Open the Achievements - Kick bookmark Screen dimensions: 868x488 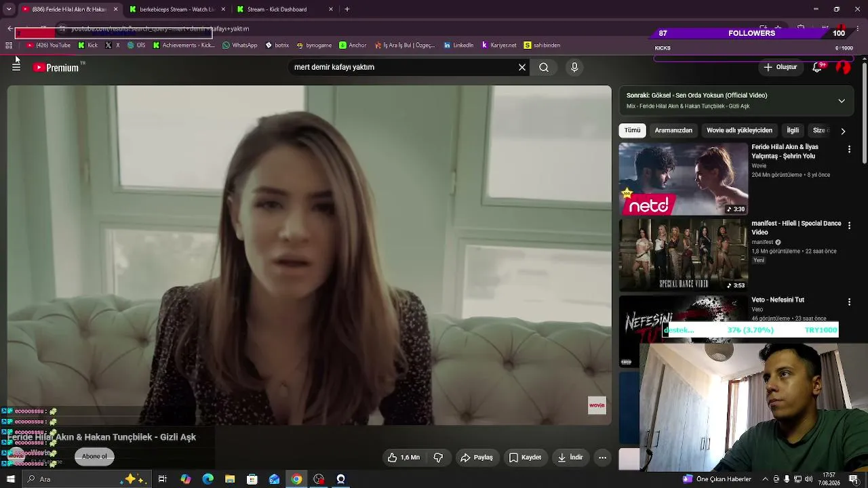coord(184,45)
